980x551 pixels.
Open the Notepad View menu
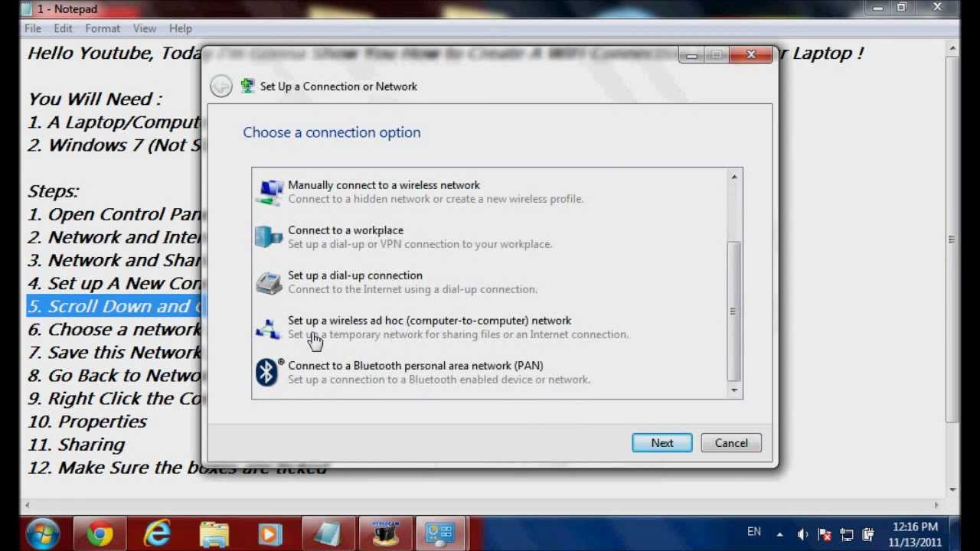tap(145, 28)
